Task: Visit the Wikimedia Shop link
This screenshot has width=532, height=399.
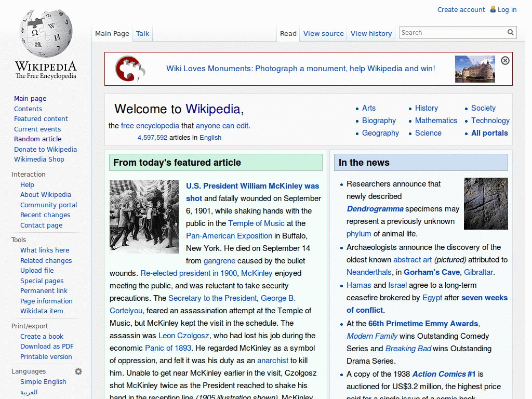Action: 39,159
